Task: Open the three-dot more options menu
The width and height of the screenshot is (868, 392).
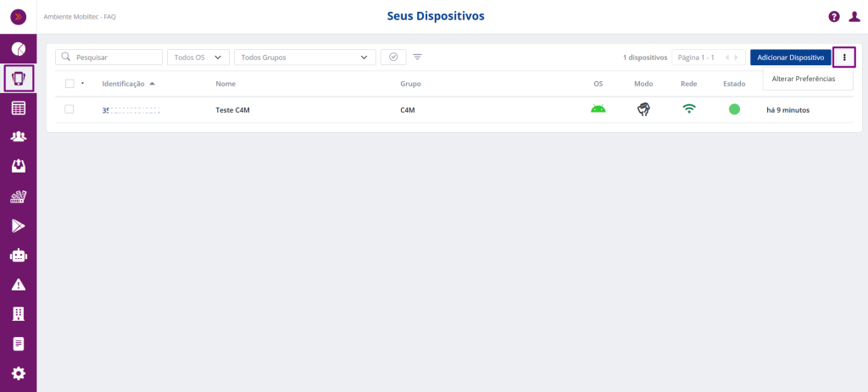Action: click(844, 58)
